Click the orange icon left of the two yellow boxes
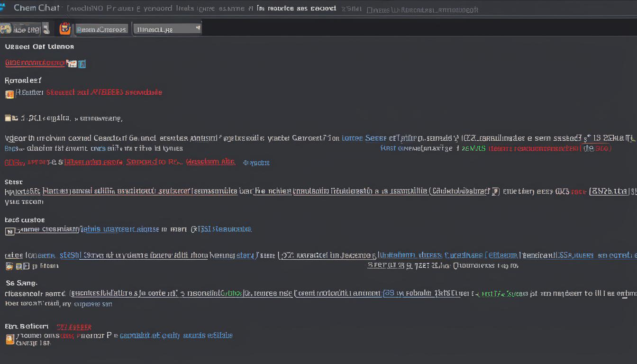 click(x=8, y=266)
